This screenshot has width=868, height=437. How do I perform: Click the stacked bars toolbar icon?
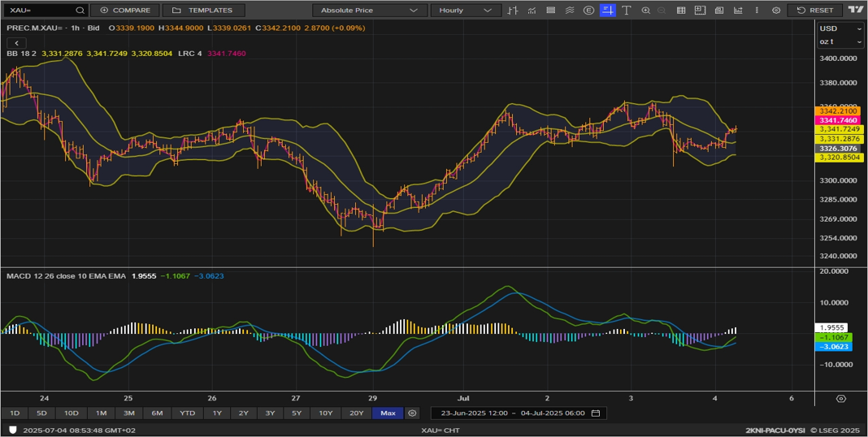[551, 10]
